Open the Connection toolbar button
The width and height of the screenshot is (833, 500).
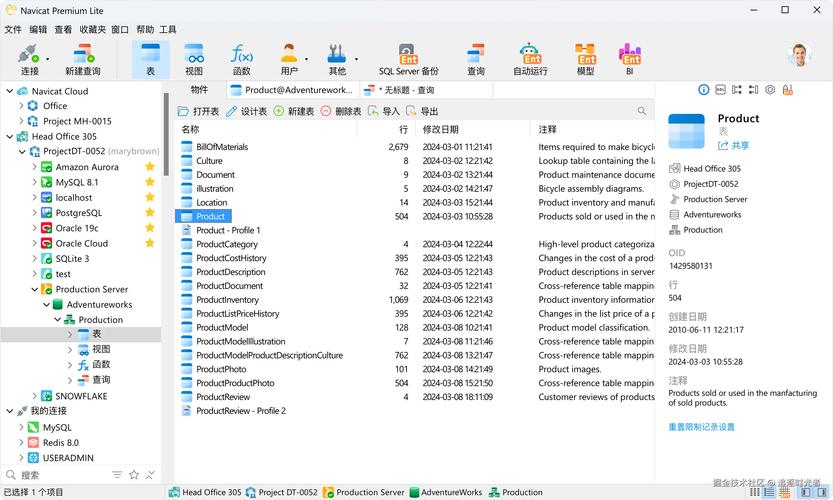[29, 59]
